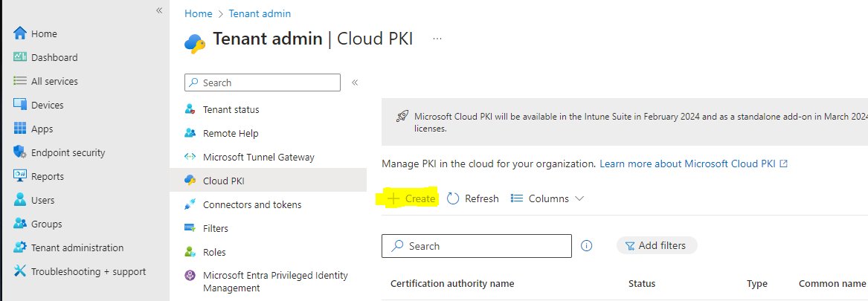Image resolution: width=868 pixels, height=301 pixels.
Task: Click the Connectors and tokens icon
Action: tap(190, 204)
